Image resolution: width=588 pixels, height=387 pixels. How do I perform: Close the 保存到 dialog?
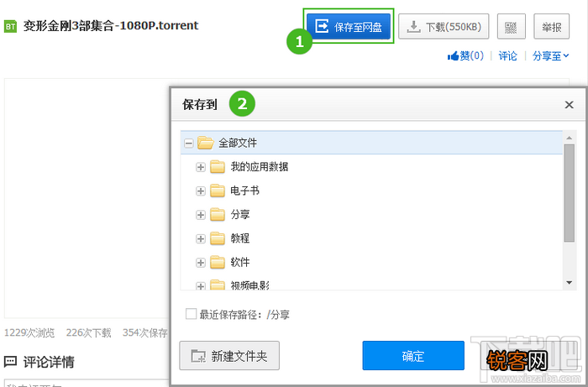tap(569, 105)
